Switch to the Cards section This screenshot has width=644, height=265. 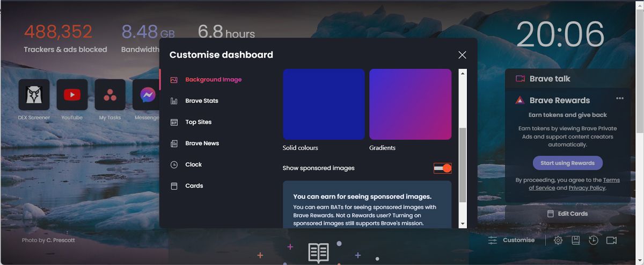tap(194, 186)
